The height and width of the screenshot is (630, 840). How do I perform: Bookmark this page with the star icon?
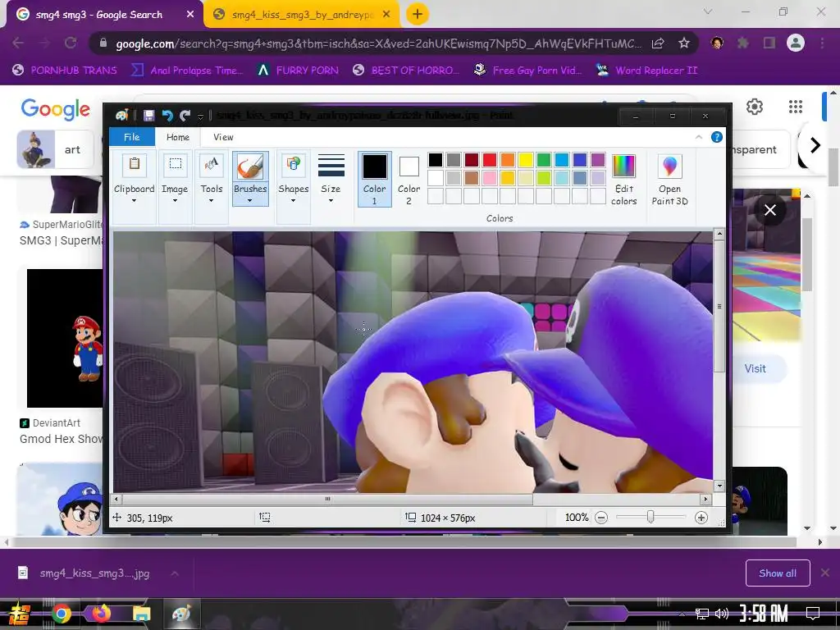684,43
